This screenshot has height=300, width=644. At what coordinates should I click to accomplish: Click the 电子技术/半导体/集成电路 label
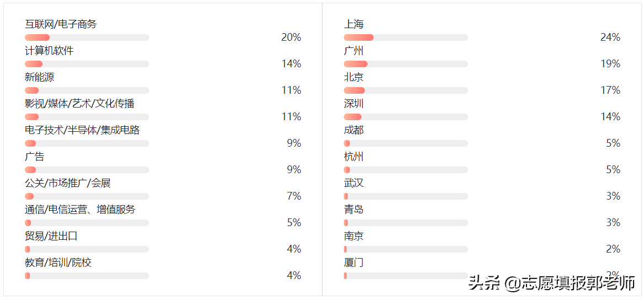pos(82,130)
